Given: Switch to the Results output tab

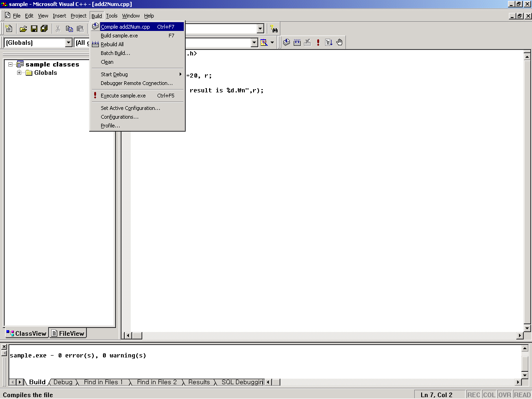Looking at the screenshot, I should [x=199, y=382].
